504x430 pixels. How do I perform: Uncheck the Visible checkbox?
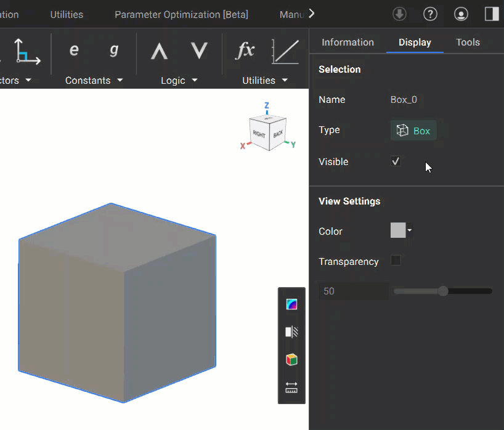[396, 161]
